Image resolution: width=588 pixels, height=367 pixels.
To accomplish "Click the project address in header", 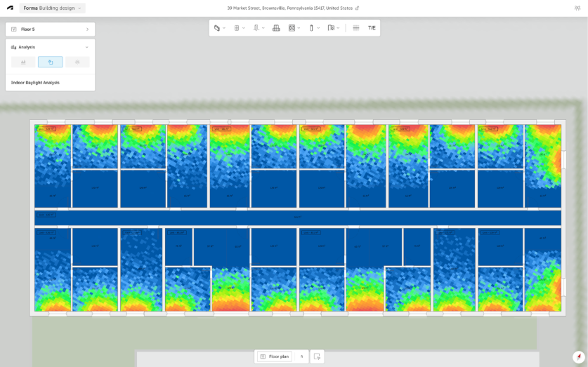I will pyautogui.click(x=289, y=8).
